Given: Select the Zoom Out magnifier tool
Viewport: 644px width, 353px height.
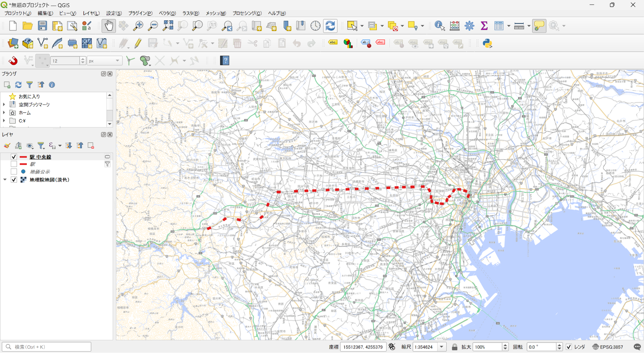Looking at the screenshot, I should pos(153,26).
